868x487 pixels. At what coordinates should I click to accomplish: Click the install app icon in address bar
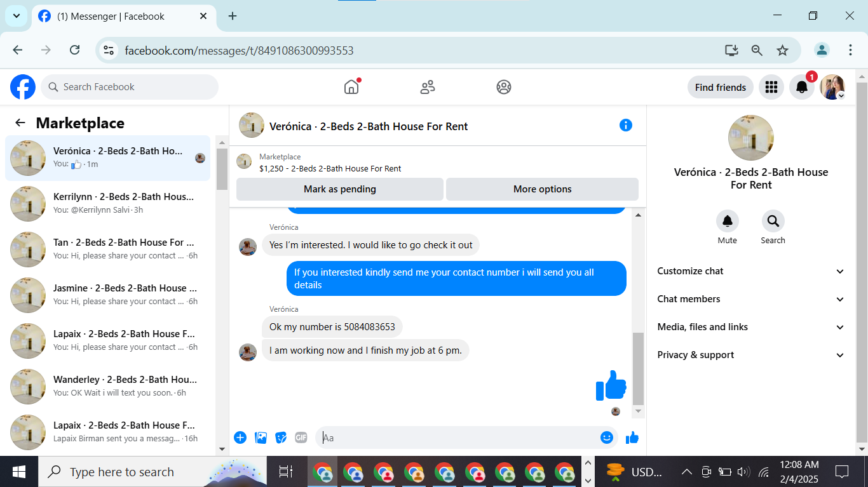click(x=731, y=50)
